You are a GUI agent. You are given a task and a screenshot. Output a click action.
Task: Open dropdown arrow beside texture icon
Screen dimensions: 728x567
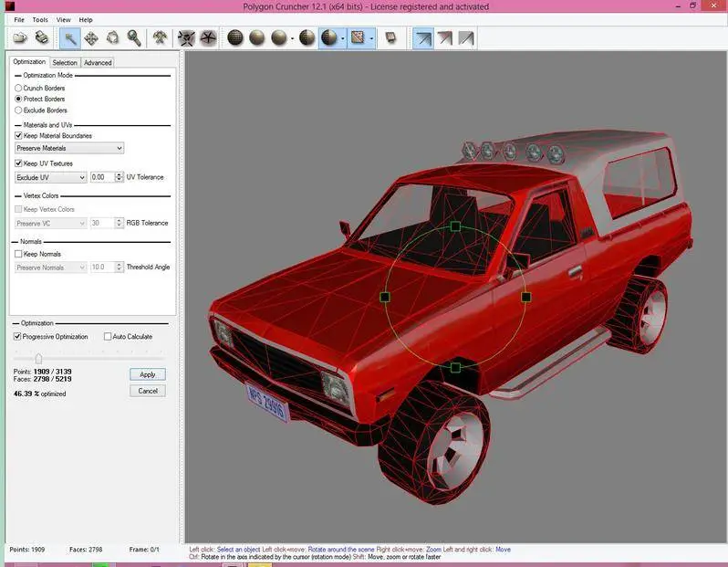[x=372, y=39]
